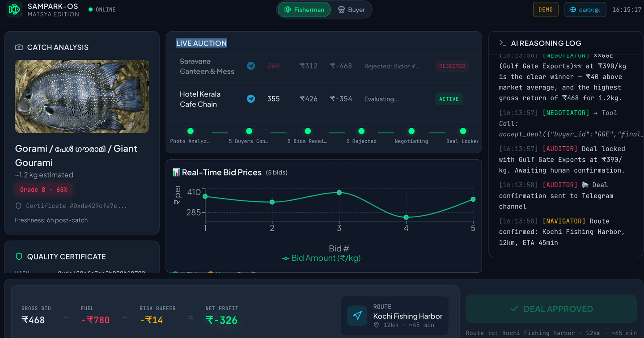This screenshot has width=644, height=338.
Task: Click the Telegram icon for Saravana Canteen
Action: [251, 66]
